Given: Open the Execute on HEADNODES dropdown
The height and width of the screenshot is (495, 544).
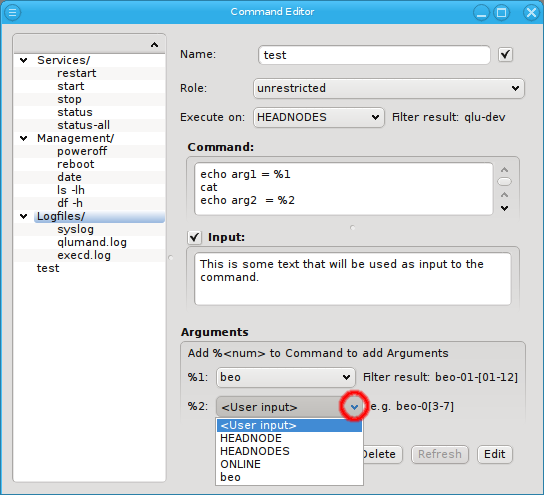Looking at the screenshot, I should click(x=319, y=117).
